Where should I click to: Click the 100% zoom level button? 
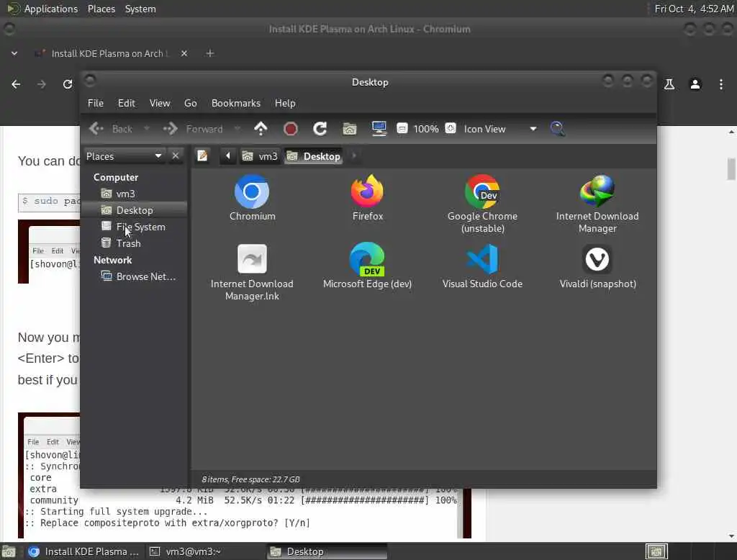tap(426, 129)
